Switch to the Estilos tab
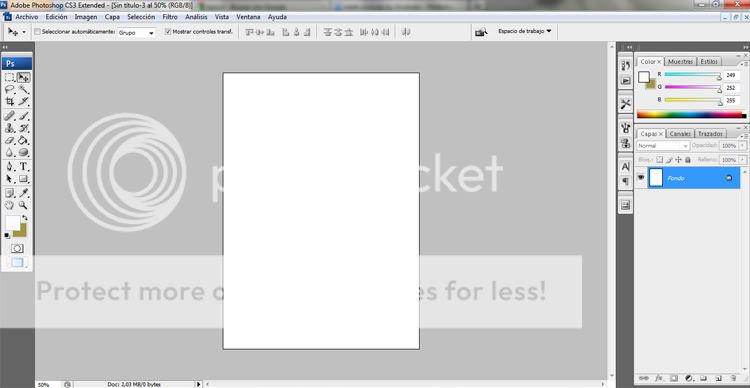The width and height of the screenshot is (750, 388). (x=709, y=62)
